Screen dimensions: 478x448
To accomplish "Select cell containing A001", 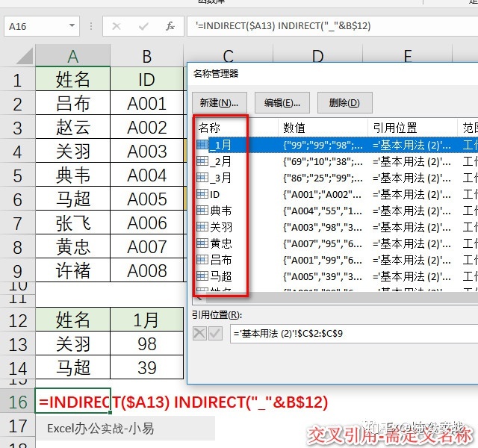I will click(147, 103).
